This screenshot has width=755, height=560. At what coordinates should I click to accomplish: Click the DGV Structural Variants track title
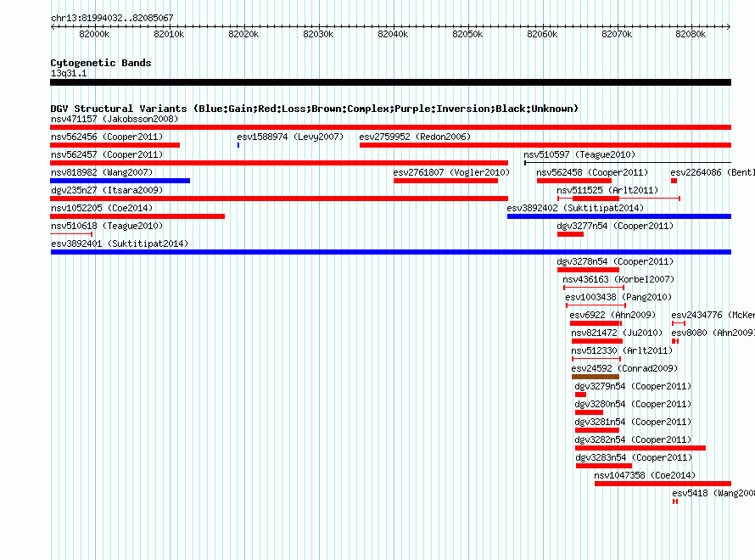point(315,109)
